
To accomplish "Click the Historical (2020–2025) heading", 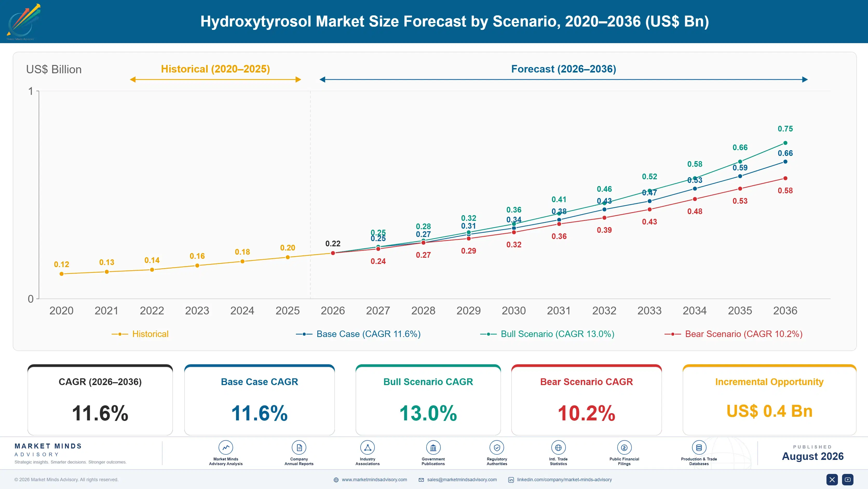I will (x=215, y=69).
